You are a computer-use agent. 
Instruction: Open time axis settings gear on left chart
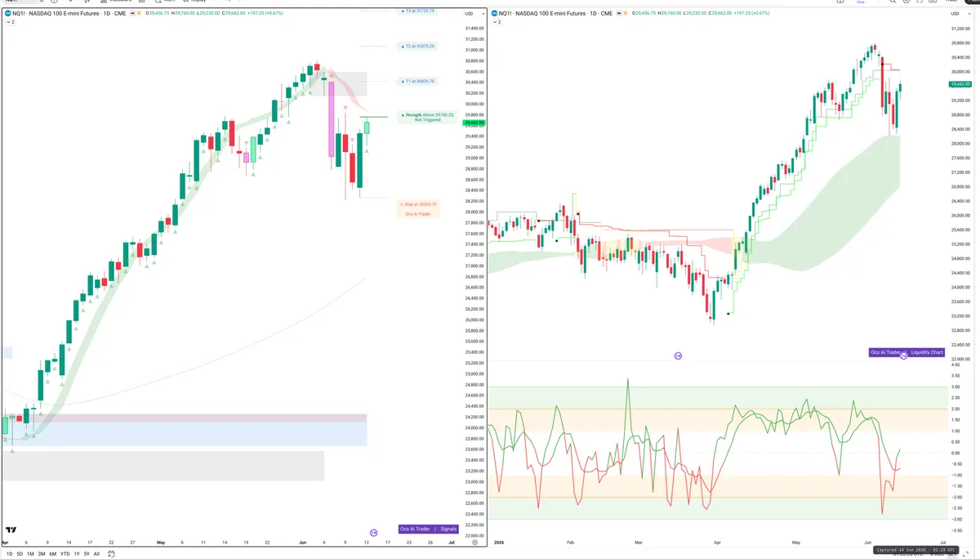(474, 541)
